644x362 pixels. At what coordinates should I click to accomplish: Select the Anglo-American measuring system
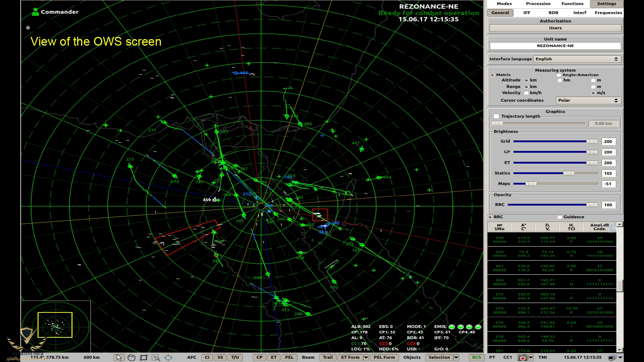[x=559, y=75]
